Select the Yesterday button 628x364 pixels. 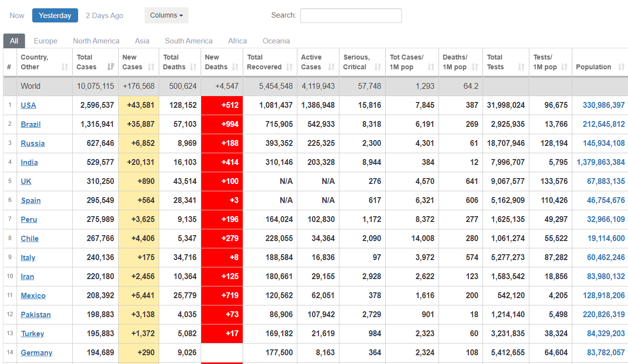(55, 16)
